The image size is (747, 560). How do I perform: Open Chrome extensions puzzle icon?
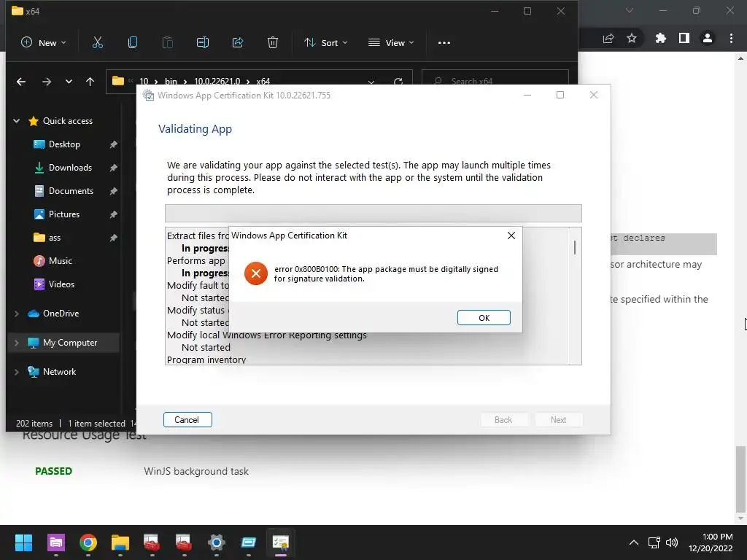661,38
